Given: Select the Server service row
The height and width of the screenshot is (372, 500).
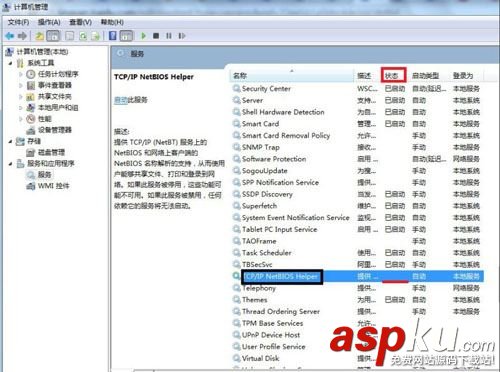Looking at the screenshot, I should 358,100.
